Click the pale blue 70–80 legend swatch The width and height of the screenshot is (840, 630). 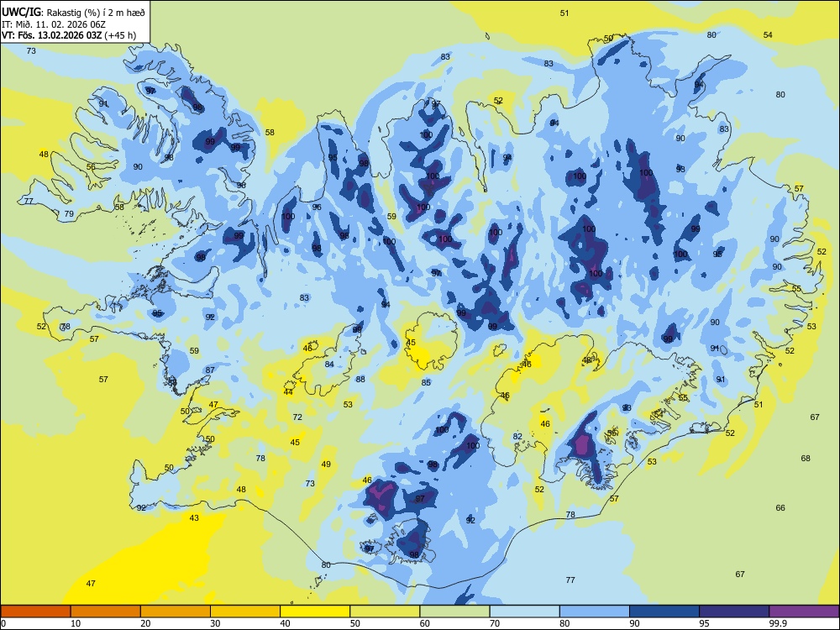524,612
